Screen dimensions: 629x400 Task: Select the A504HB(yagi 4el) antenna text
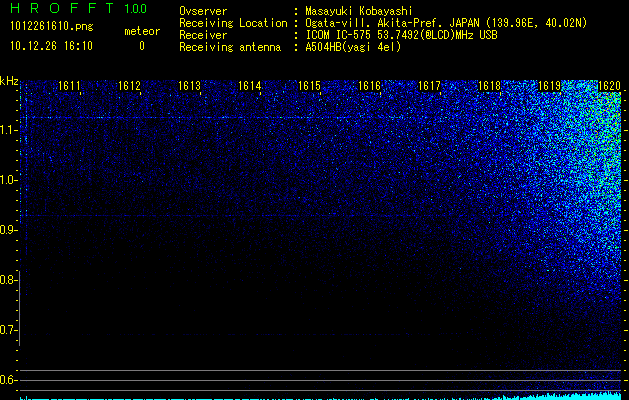pos(353,47)
